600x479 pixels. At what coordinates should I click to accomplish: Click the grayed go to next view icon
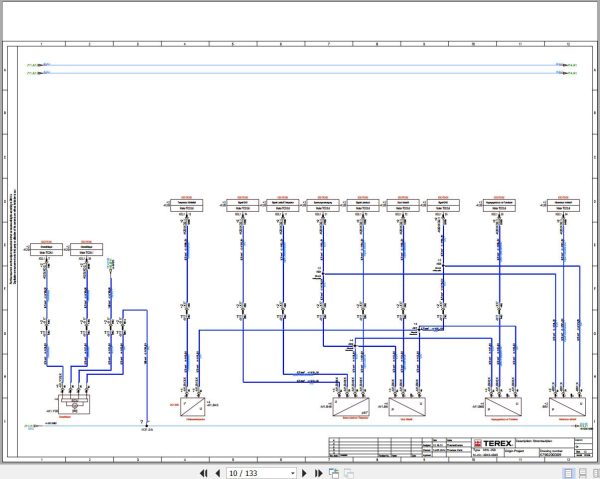(349, 473)
